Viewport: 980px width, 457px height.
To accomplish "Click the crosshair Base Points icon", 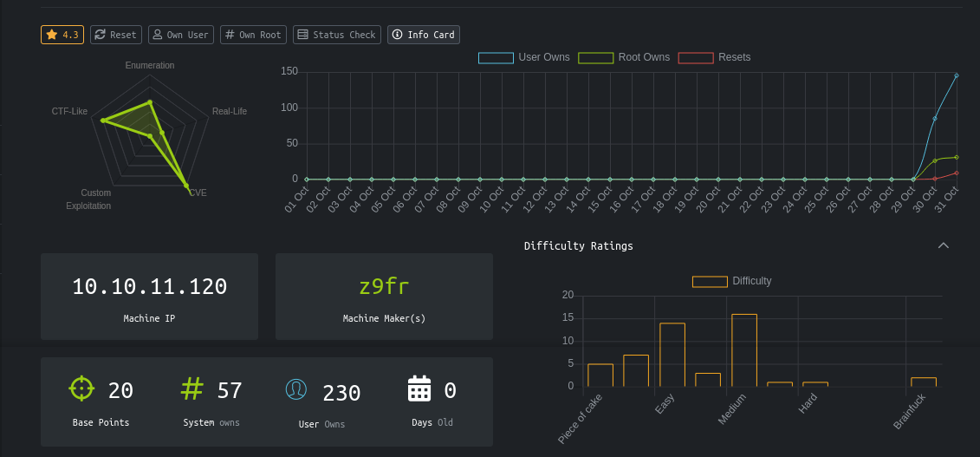I will pyautogui.click(x=81, y=388).
